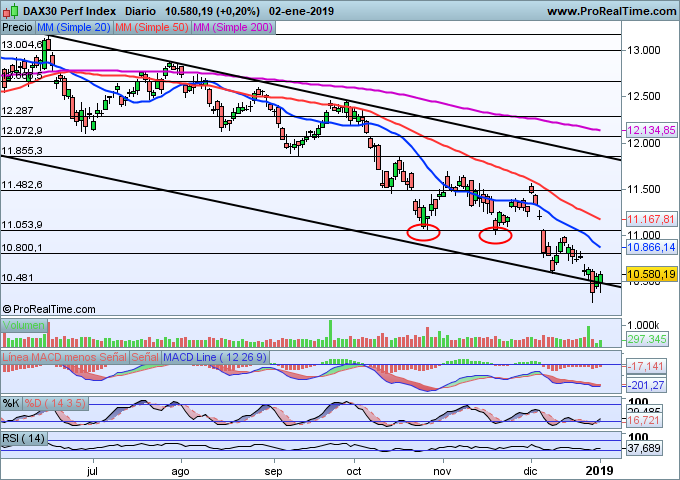Click the 02-ene-2019 date in header
680x480 pixels.
(301, 11)
